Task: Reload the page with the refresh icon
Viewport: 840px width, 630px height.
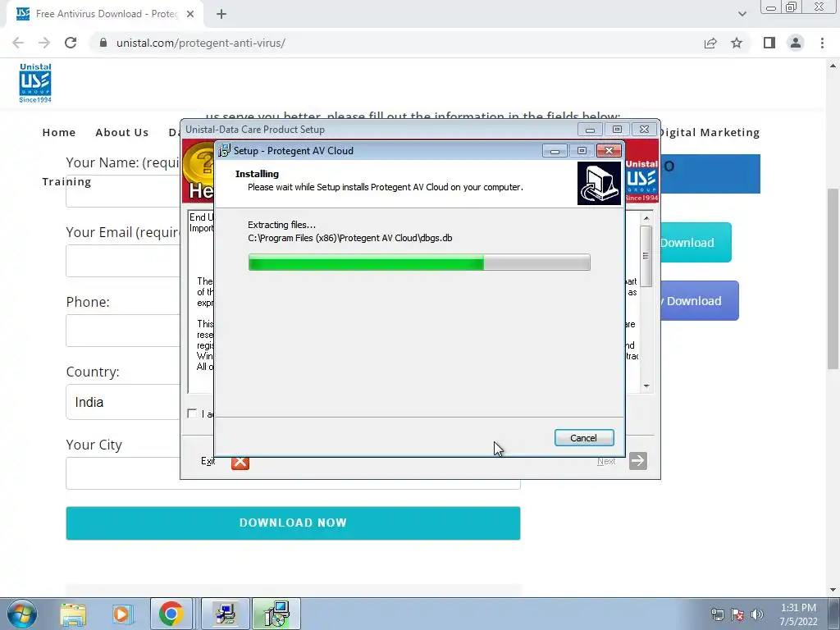Action: 71,43
